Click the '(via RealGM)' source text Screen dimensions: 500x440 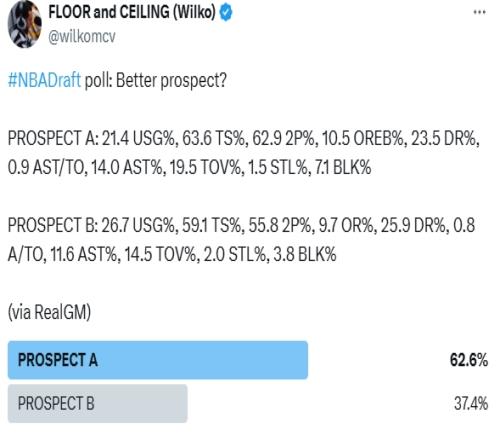click(49, 312)
